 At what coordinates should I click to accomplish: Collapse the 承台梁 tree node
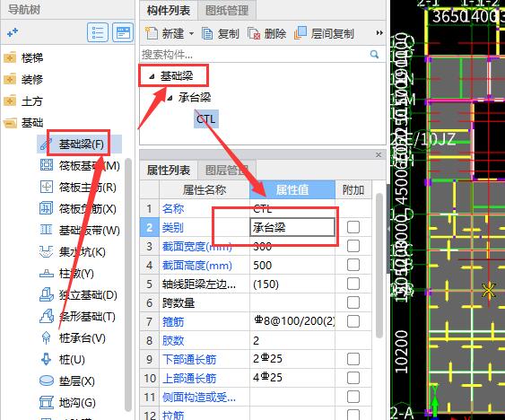click(x=170, y=98)
